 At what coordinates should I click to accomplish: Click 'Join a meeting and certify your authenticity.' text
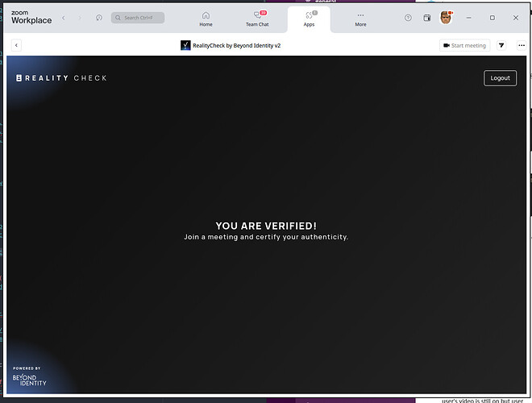click(x=266, y=237)
